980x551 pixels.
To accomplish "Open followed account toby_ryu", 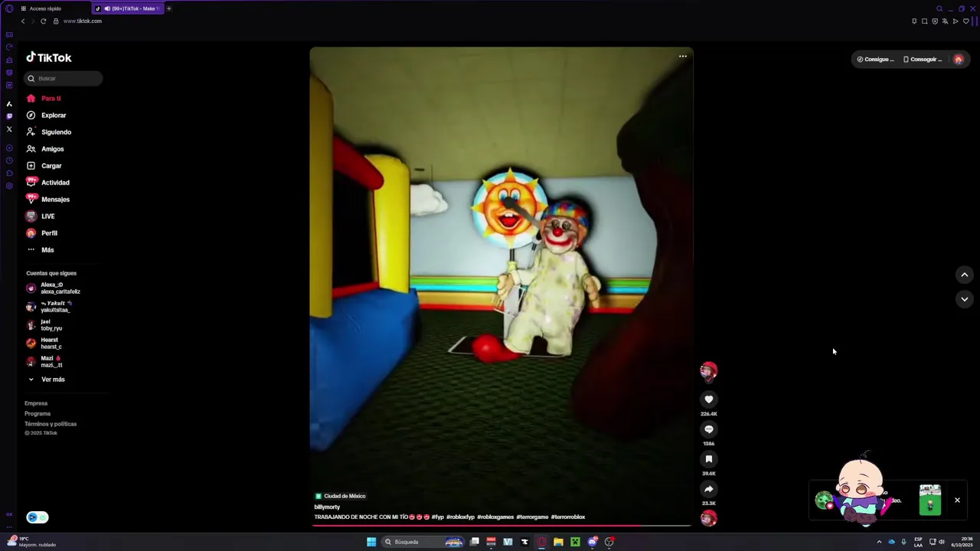I will pyautogui.click(x=44, y=325).
